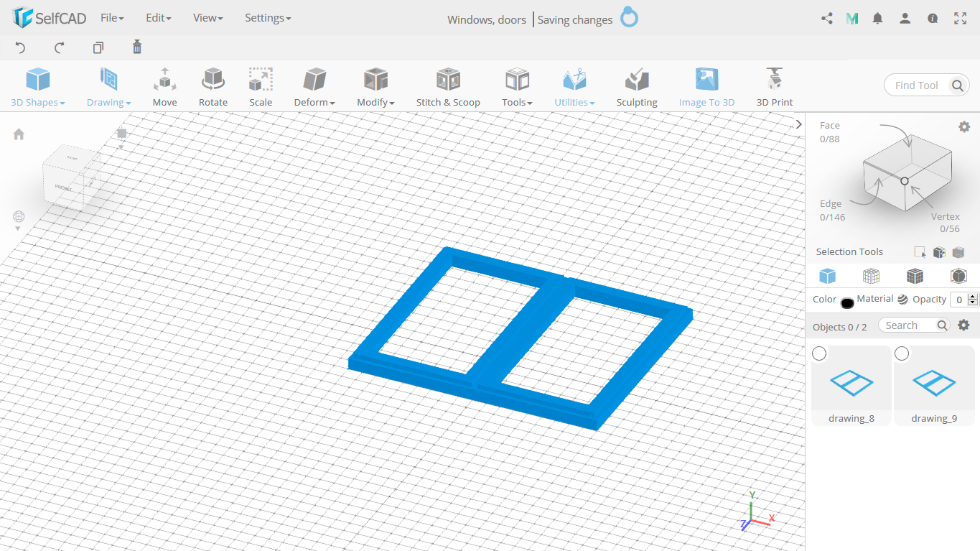Redo the last action
Screen dimensions: 980x551
(60, 47)
